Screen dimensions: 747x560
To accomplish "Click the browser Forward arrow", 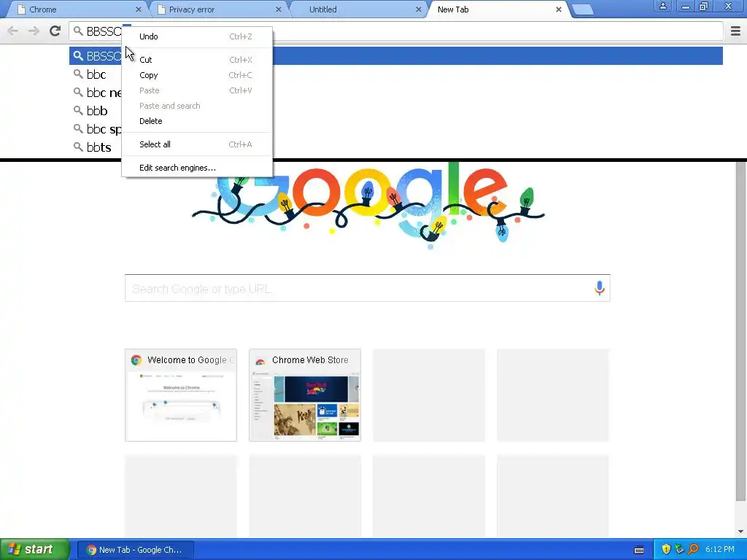I will (34, 31).
